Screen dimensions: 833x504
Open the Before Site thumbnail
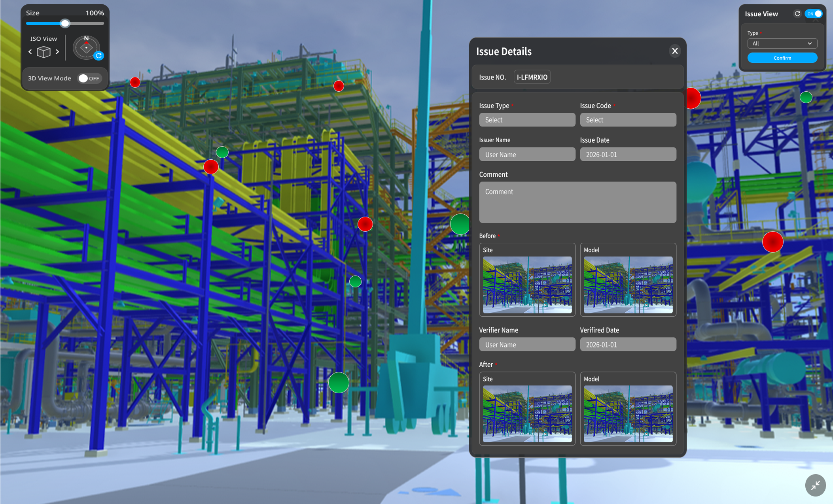click(527, 285)
